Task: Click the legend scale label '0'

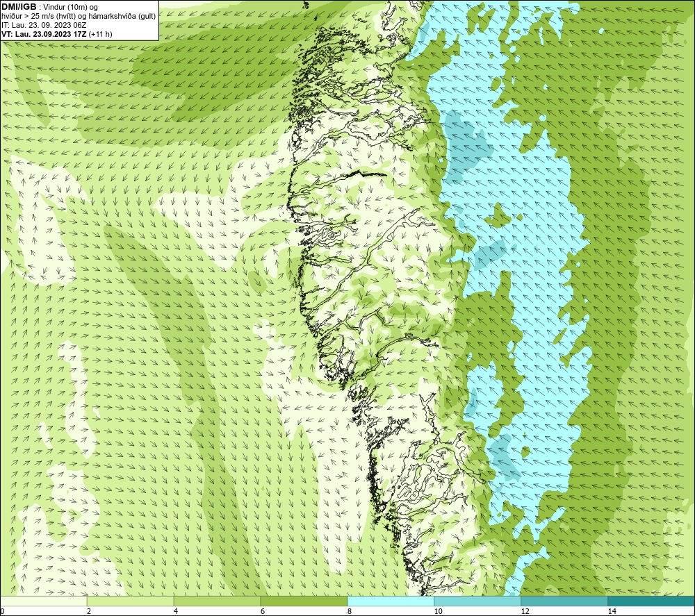Action: tap(2, 611)
